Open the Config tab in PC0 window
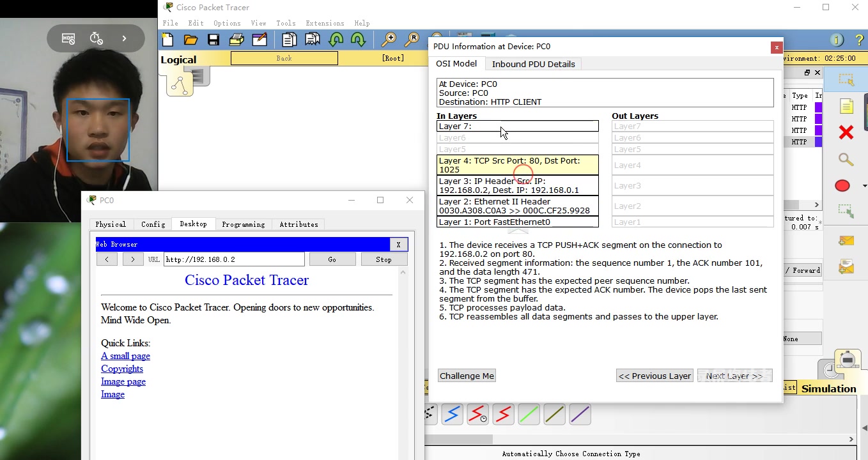The width and height of the screenshot is (868, 460). click(153, 224)
